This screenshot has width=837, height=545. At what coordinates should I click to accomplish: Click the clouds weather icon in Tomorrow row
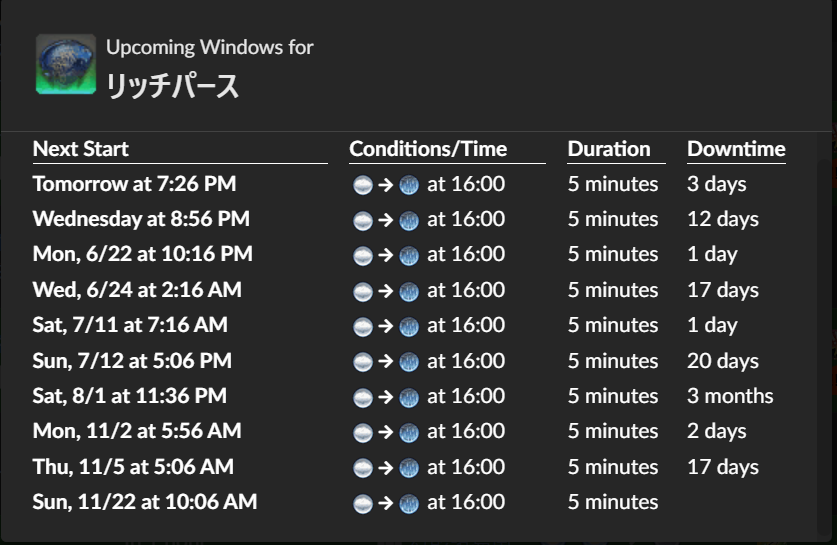(362, 185)
